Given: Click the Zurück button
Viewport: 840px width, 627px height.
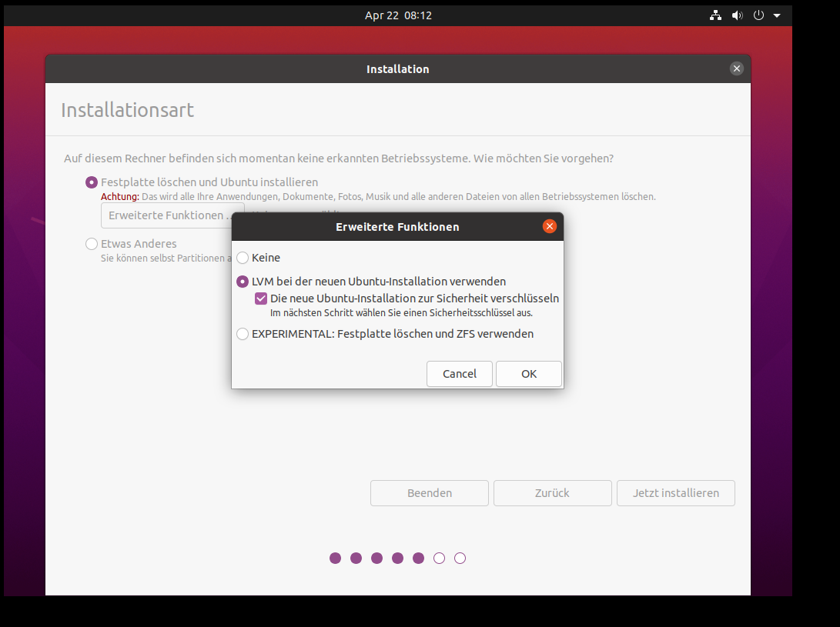Looking at the screenshot, I should pyautogui.click(x=552, y=493).
